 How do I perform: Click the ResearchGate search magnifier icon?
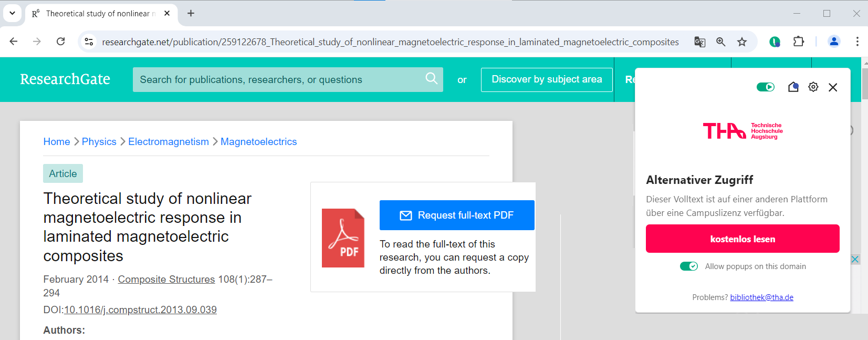(x=431, y=79)
